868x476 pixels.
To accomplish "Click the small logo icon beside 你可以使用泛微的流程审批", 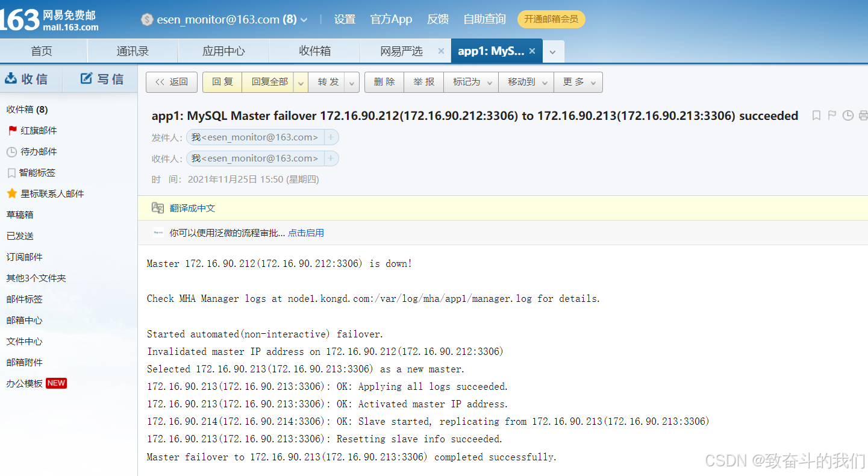I will (158, 233).
